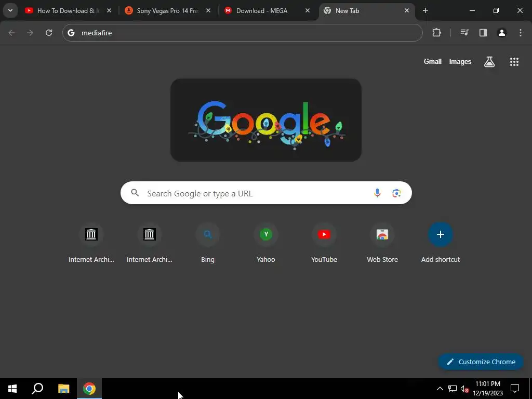Reload the current page
Image resolution: width=532 pixels, height=399 pixels.
point(49,33)
